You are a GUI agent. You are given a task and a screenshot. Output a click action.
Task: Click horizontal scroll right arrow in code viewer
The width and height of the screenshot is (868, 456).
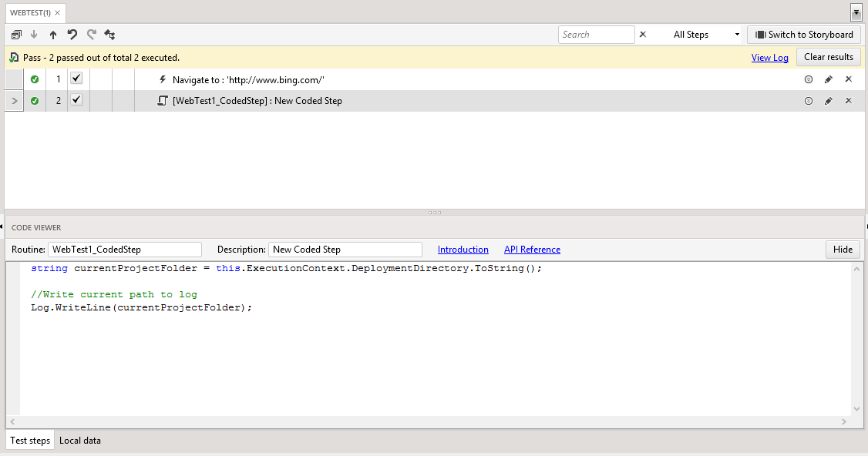(843, 421)
